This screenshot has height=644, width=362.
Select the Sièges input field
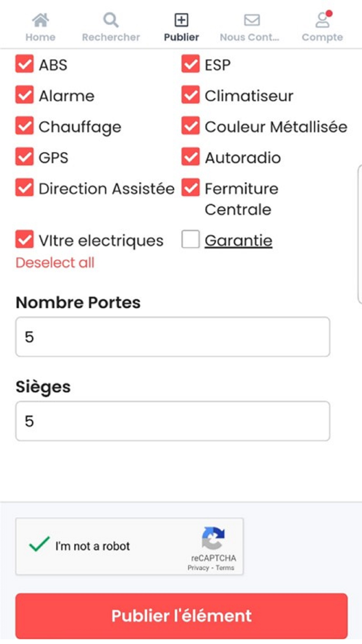coord(173,421)
